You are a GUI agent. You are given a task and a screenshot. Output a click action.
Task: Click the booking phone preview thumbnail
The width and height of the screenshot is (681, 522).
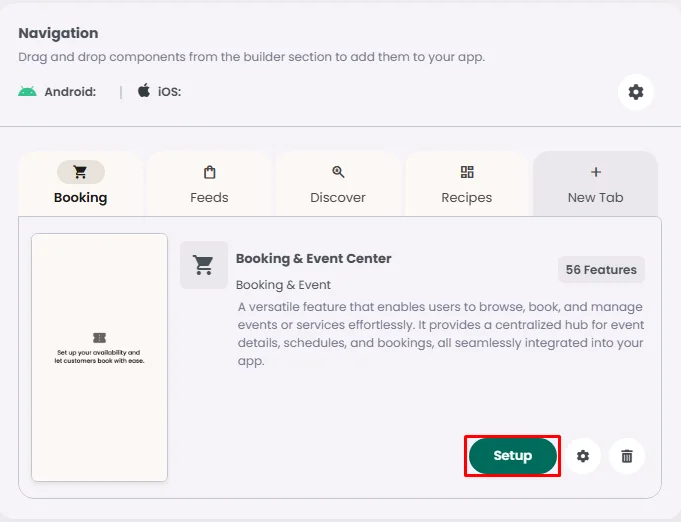click(x=100, y=357)
